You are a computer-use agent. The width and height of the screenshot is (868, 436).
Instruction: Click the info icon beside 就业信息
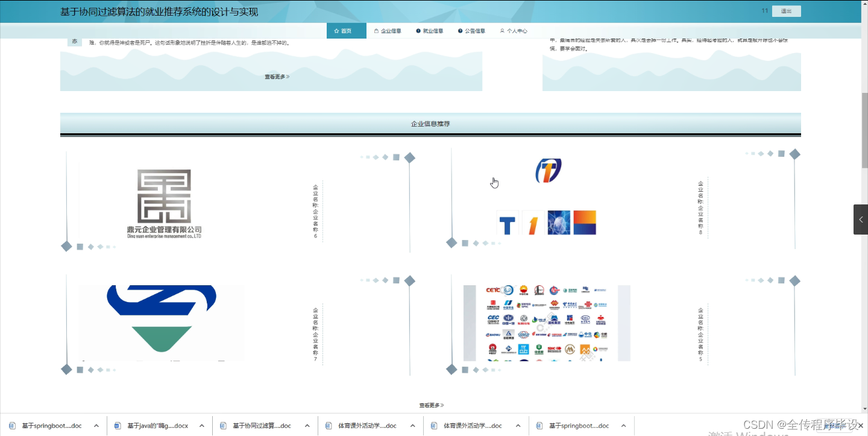pyautogui.click(x=418, y=30)
